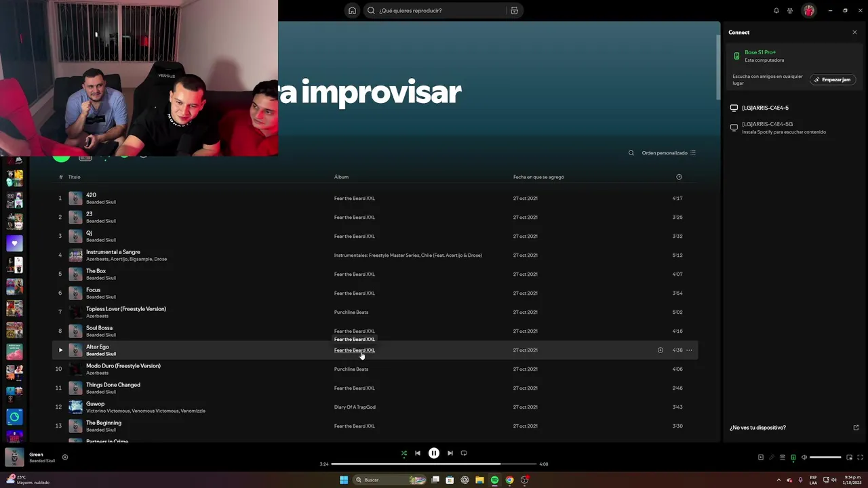This screenshot has width=868, height=488.
Task: Mute the Spotify volume speaker icon
Action: coord(804,457)
